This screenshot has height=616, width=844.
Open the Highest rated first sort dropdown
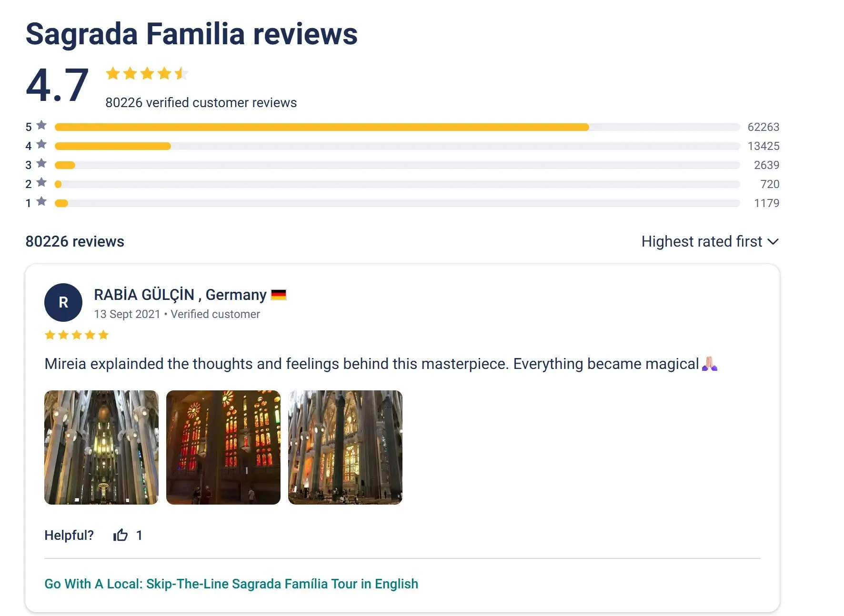pos(710,241)
